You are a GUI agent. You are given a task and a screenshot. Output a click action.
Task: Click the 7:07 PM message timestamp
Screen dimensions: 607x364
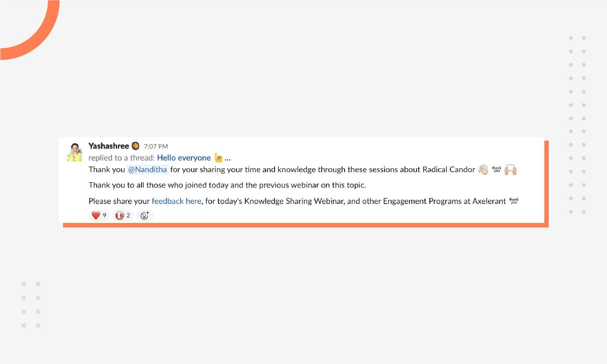[x=157, y=146]
